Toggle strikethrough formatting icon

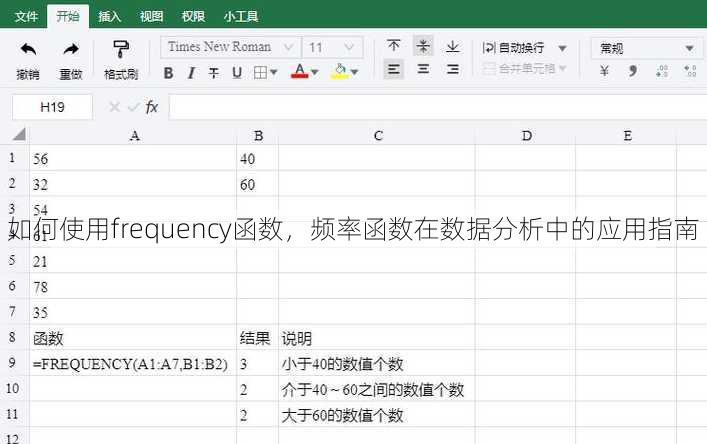(214, 73)
